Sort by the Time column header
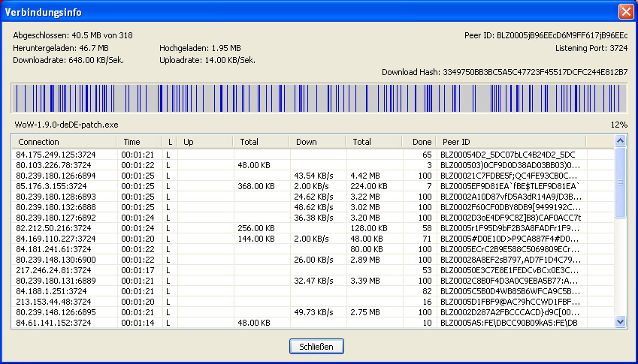Screen dimensions: 638x364 [x=140, y=142]
